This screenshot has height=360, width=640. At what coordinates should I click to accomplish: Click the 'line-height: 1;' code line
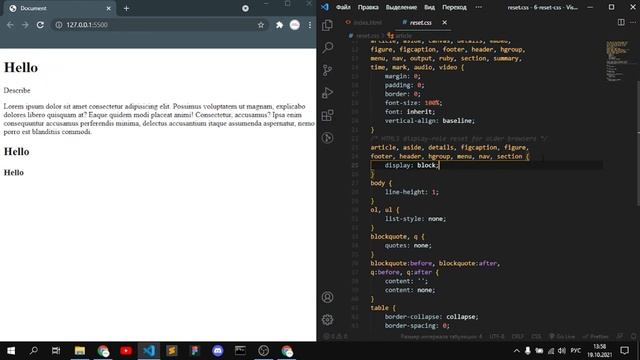[411, 192]
